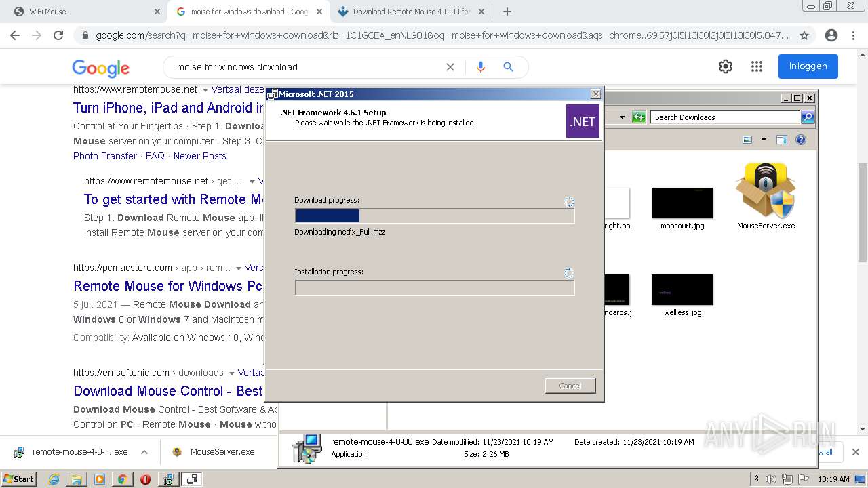The image size is (868, 488).
Task: Bookmark this page with the star
Action: 804,35
